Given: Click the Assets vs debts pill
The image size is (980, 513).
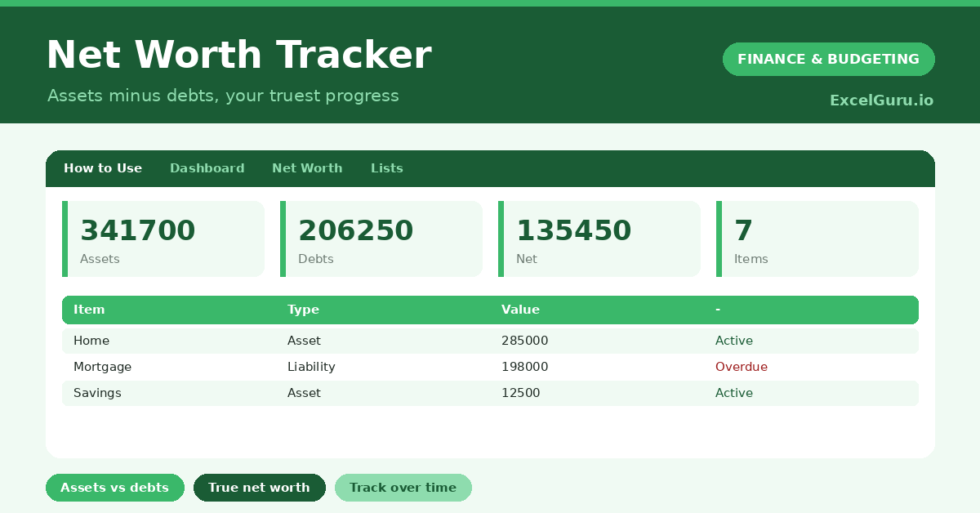Looking at the screenshot, I should tap(115, 488).
